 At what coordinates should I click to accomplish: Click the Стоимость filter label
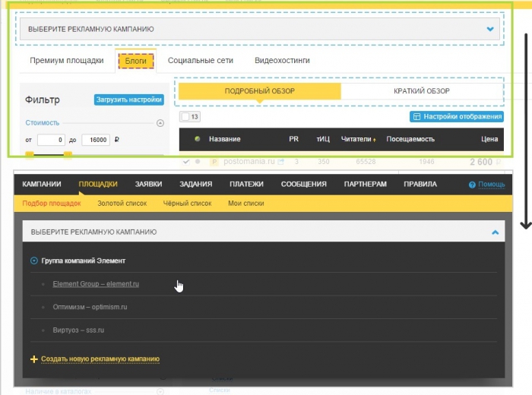(x=43, y=123)
